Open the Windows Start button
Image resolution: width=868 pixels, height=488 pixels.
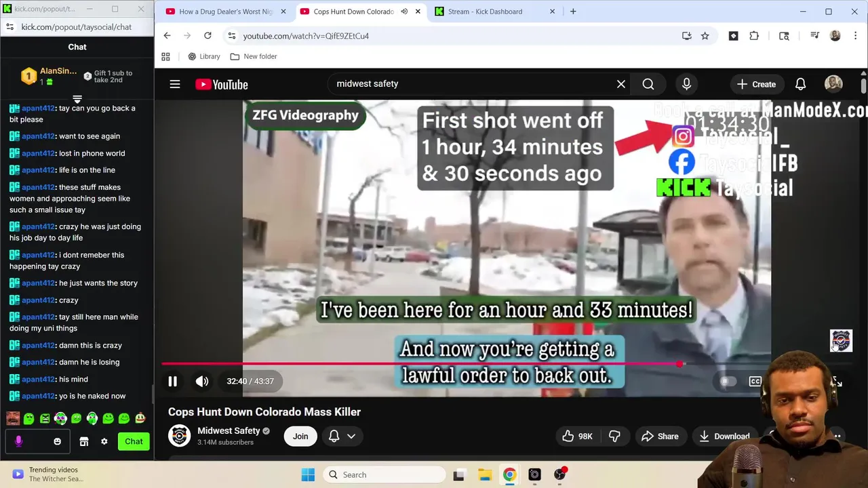[307, 474]
